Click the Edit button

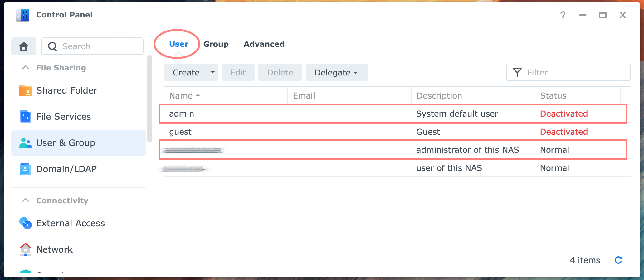point(238,72)
